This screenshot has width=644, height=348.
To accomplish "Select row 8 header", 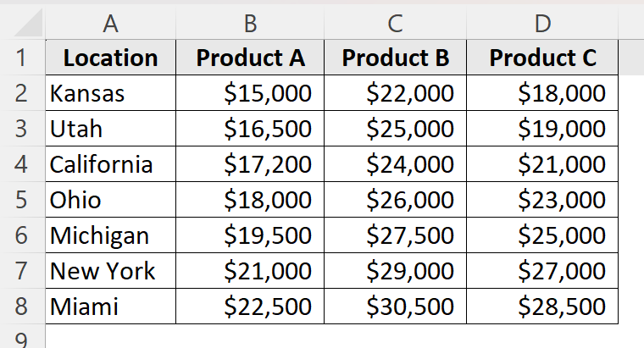I will (x=21, y=306).
